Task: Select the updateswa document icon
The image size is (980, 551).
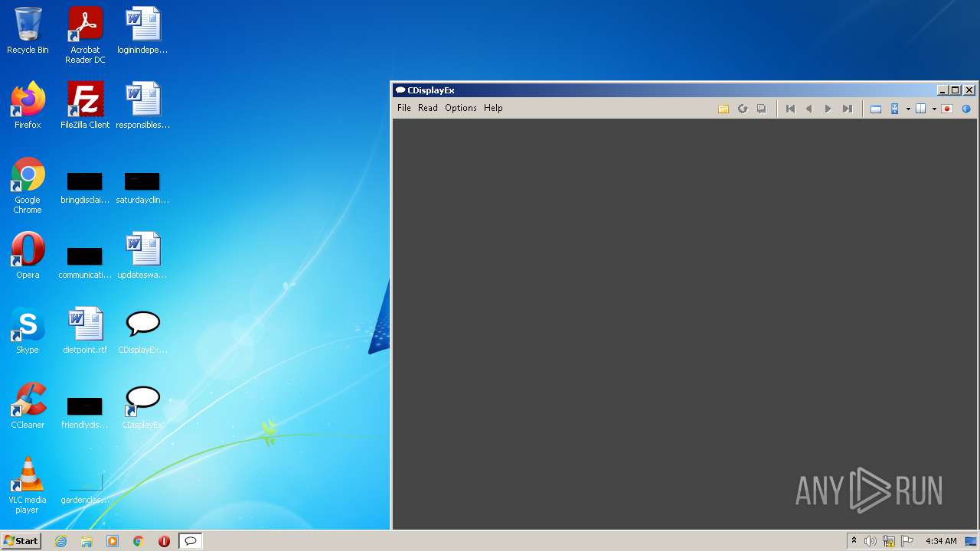Action: (142, 256)
